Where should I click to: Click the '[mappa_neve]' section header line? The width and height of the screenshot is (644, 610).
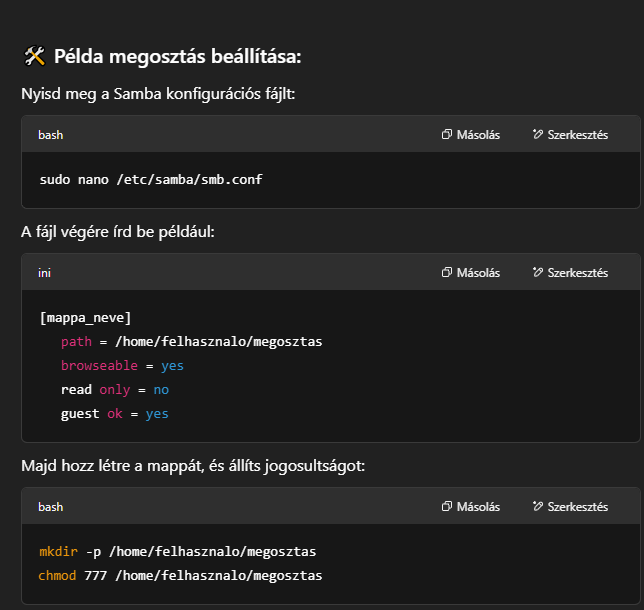tap(85, 317)
